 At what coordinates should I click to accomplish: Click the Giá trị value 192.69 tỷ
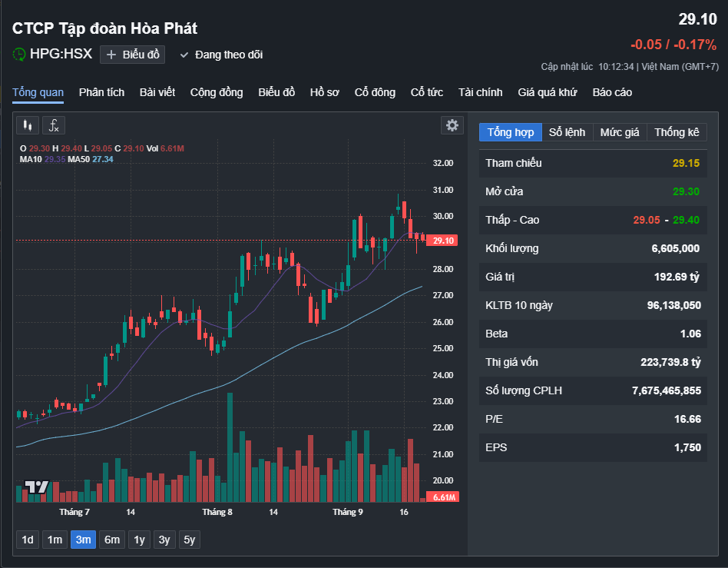pyautogui.click(x=677, y=277)
